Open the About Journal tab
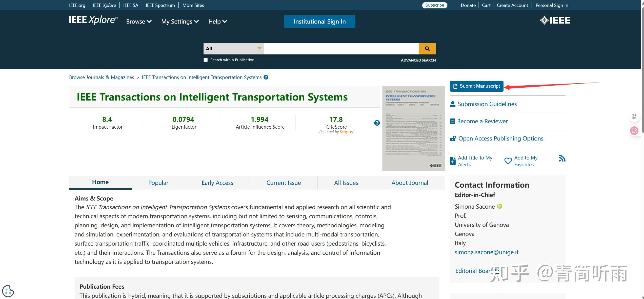Image resolution: width=644 pixels, height=299 pixels. click(410, 183)
